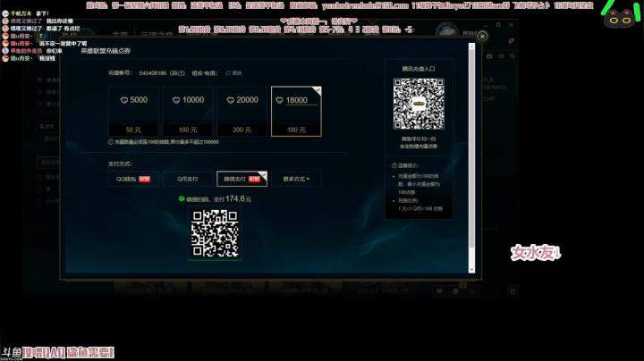
Task: Open the list view icon in the friends panel
Action: point(501,56)
